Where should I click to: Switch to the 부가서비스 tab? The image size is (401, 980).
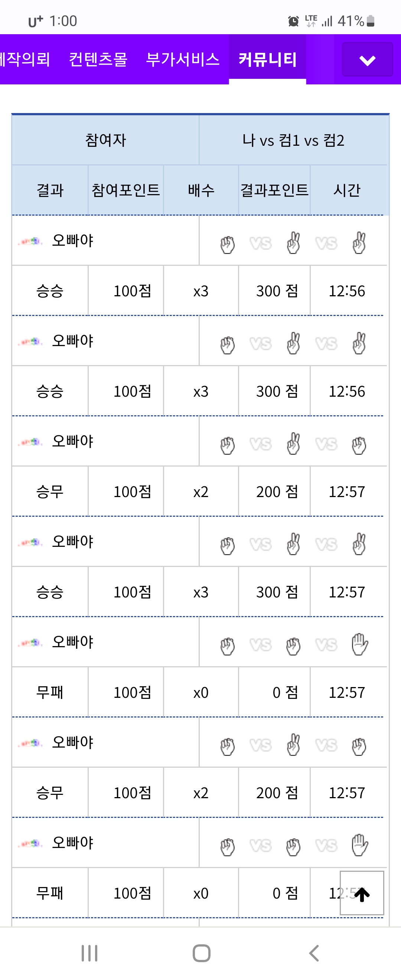tap(183, 59)
